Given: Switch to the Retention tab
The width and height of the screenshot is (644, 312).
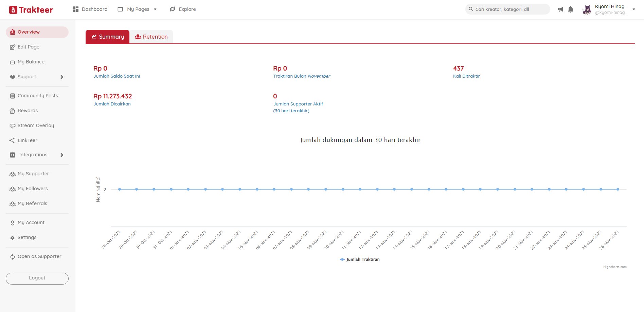Looking at the screenshot, I should click(151, 37).
